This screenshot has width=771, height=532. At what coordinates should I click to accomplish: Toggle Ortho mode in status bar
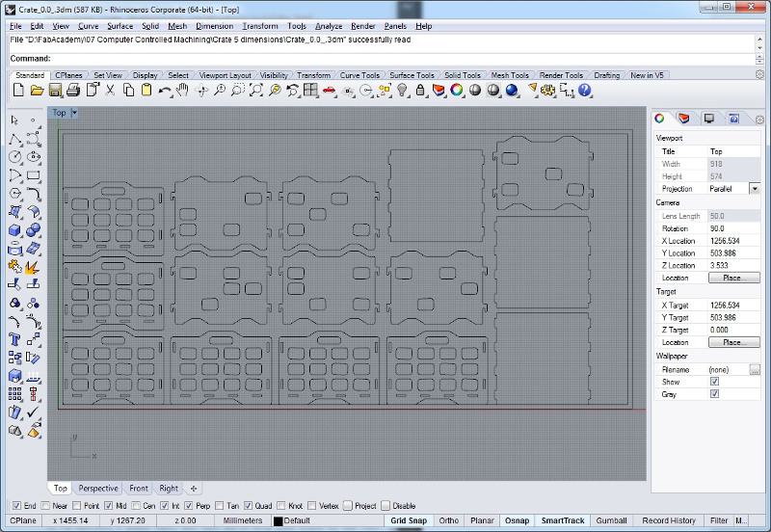point(448,520)
